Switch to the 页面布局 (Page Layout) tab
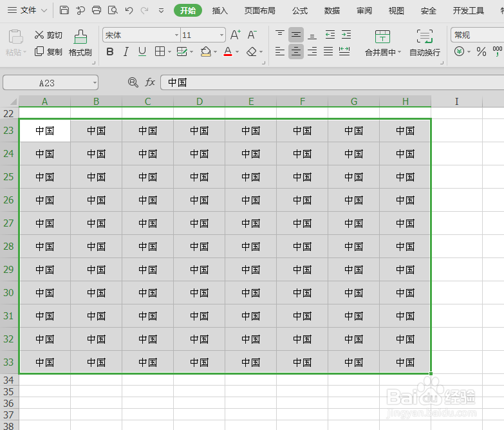The width and height of the screenshot is (504, 430). click(259, 10)
